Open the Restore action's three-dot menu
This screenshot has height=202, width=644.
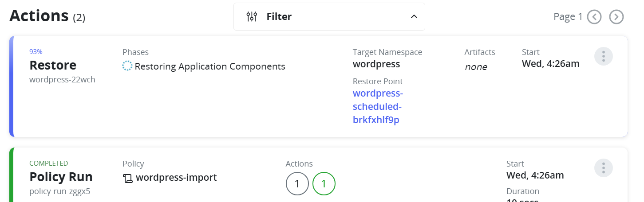[603, 56]
